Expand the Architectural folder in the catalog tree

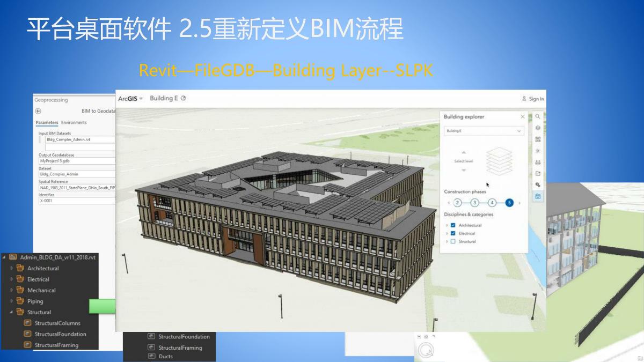[11, 268]
